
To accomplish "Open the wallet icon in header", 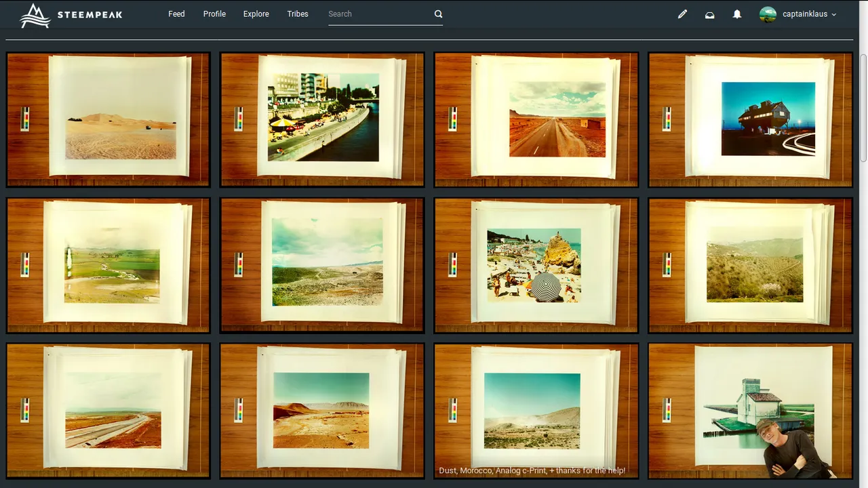I will 709,14.
